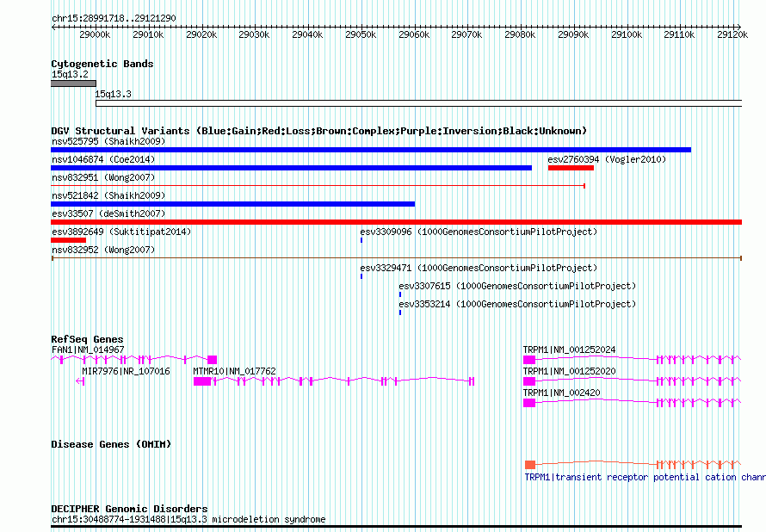Open the Cytogenetic Bands track title

(x=102, y=64)
